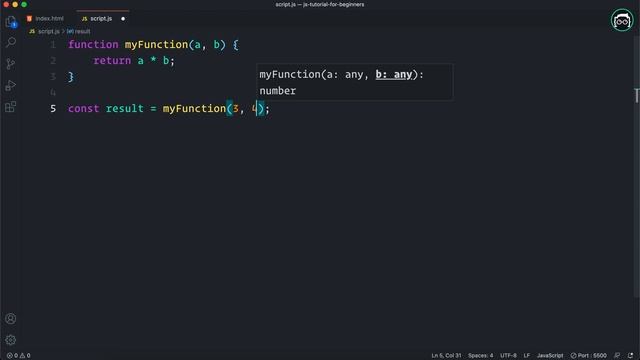The image size is (640, 360).
Task: Open the Explorer view in activity bar
Action: pyautogui.click(x=11, y=22)
